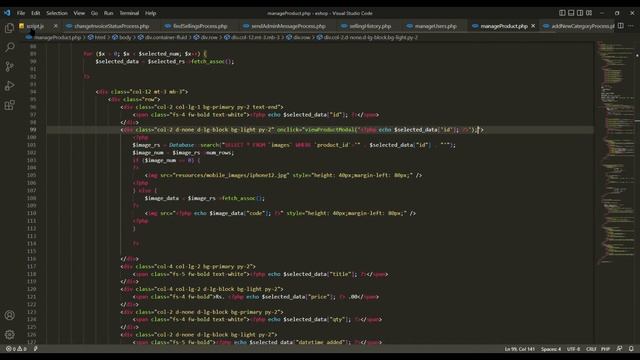Click CRLF line ending in status bar
Image resolution: width=640 pixels, height=360 pixels.
[591, 349]
